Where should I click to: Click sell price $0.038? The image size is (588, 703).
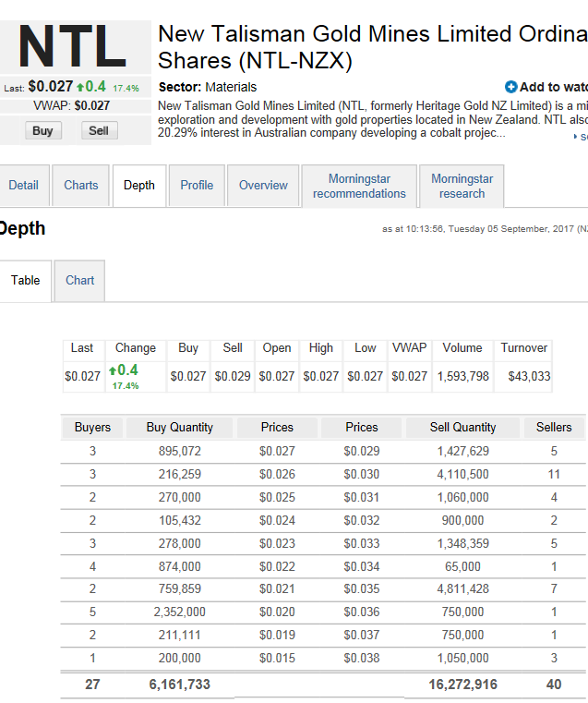(362, 658)
